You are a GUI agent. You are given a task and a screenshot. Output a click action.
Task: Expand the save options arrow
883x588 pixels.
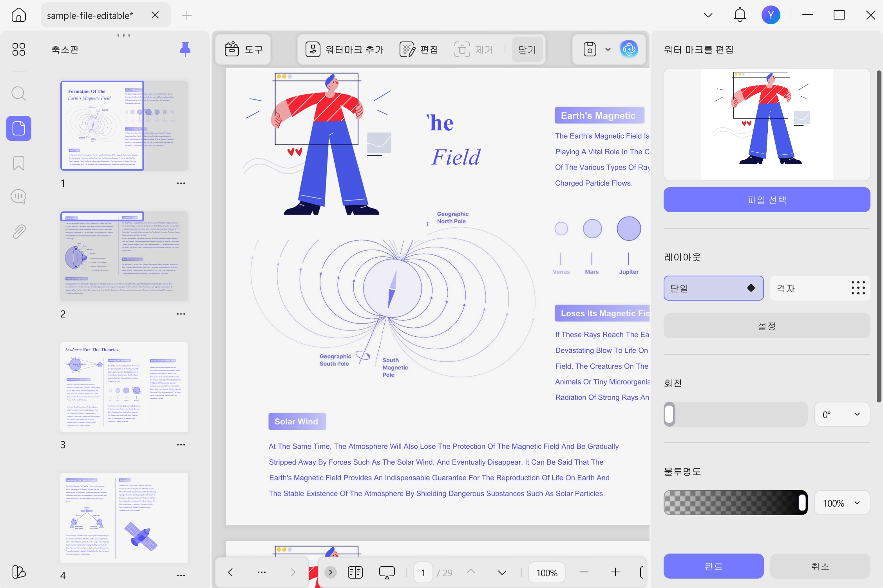point(608,49)
